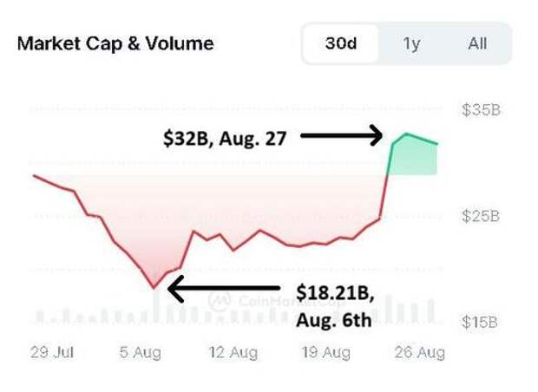Click the $15B y-axis label
The image size is (538, 392).
(480, 323)
